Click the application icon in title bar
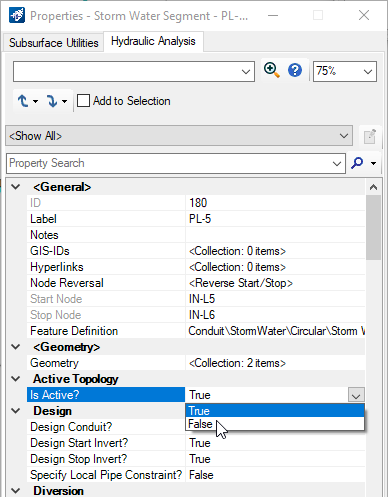This screenshot has height=497, width=388. (17, 15)
